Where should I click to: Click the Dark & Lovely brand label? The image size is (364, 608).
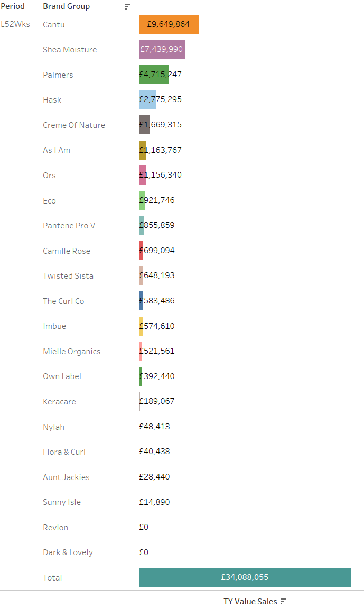(68, 552)
